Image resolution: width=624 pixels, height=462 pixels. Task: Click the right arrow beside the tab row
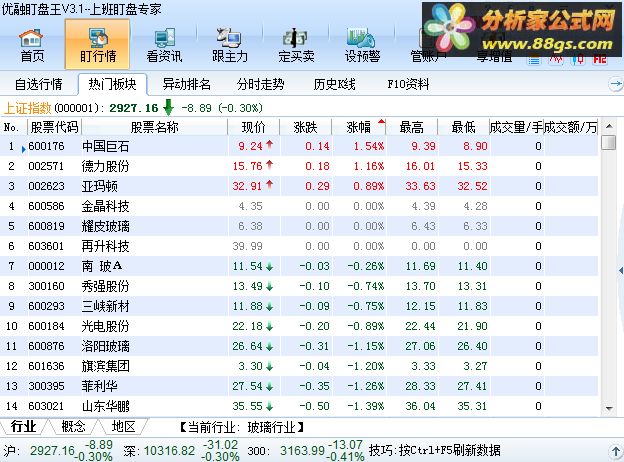point(616,84)
